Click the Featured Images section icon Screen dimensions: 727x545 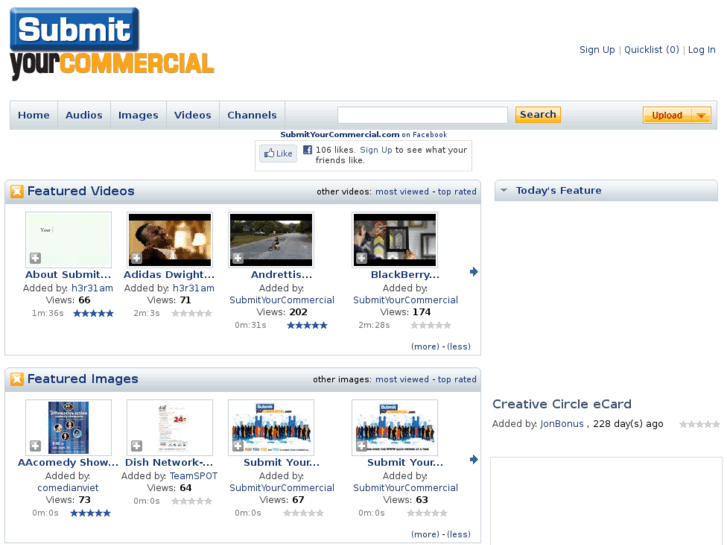(17, 379)
